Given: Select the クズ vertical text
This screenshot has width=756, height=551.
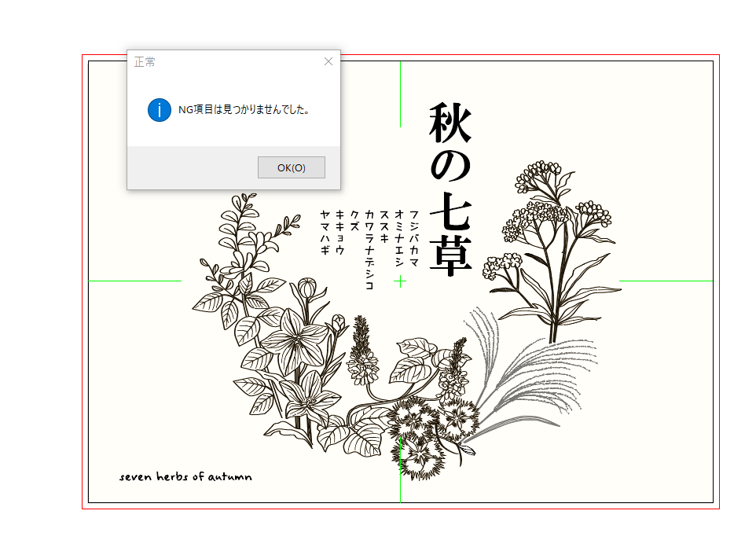Looking at the screenshot, I should [354, 219].
